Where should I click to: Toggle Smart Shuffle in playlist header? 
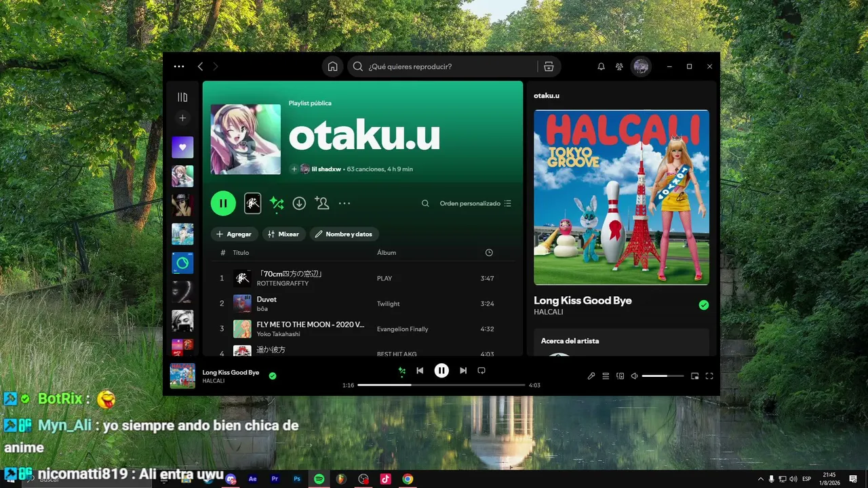click(277, 203)
